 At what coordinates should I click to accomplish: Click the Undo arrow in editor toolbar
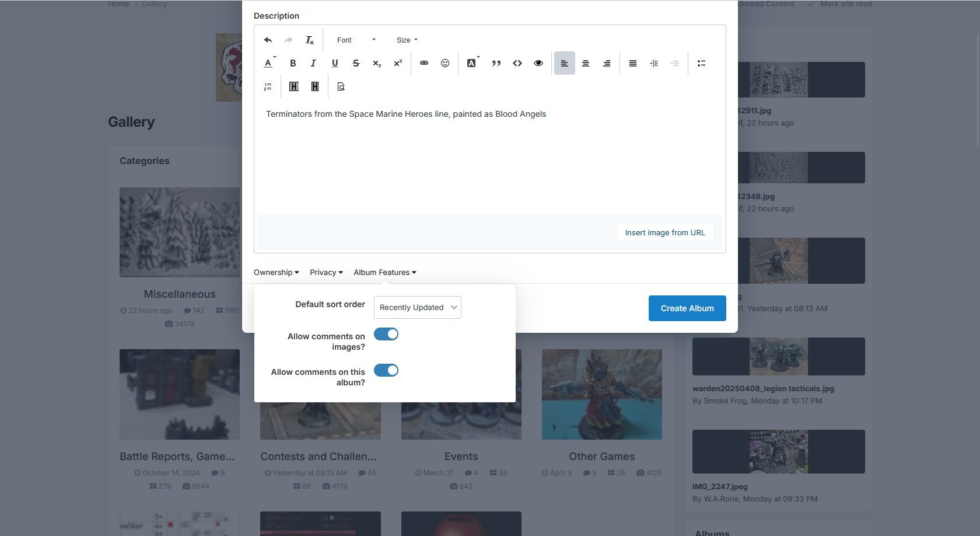[268, 40]
